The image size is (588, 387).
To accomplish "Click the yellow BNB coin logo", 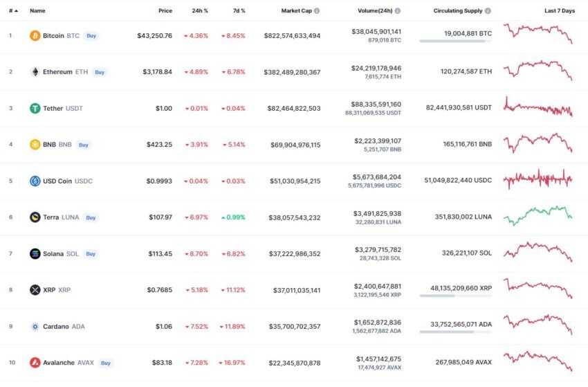I will (x=35, y=145).
